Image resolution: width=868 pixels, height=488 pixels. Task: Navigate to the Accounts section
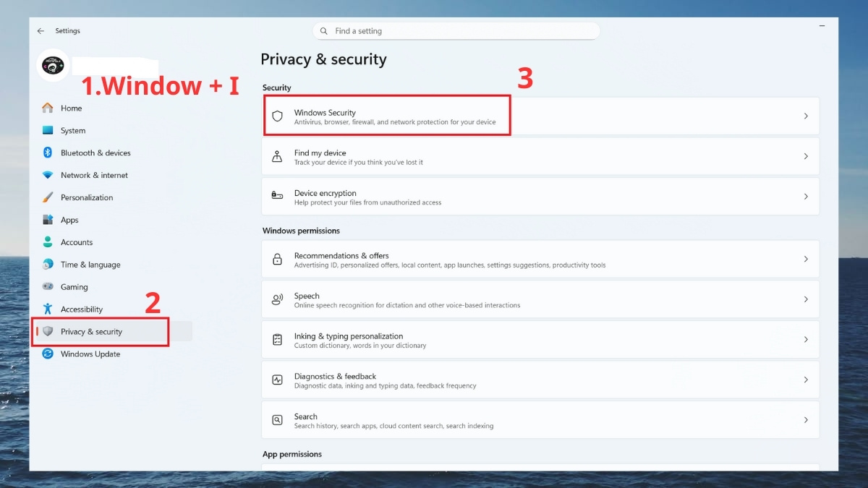77,242
